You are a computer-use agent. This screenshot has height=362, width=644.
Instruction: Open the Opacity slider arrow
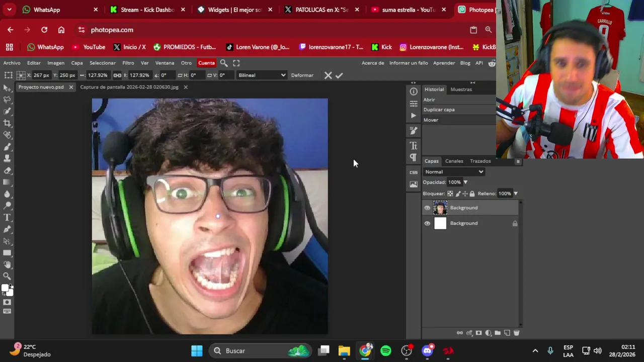click(x=465, y=183)
